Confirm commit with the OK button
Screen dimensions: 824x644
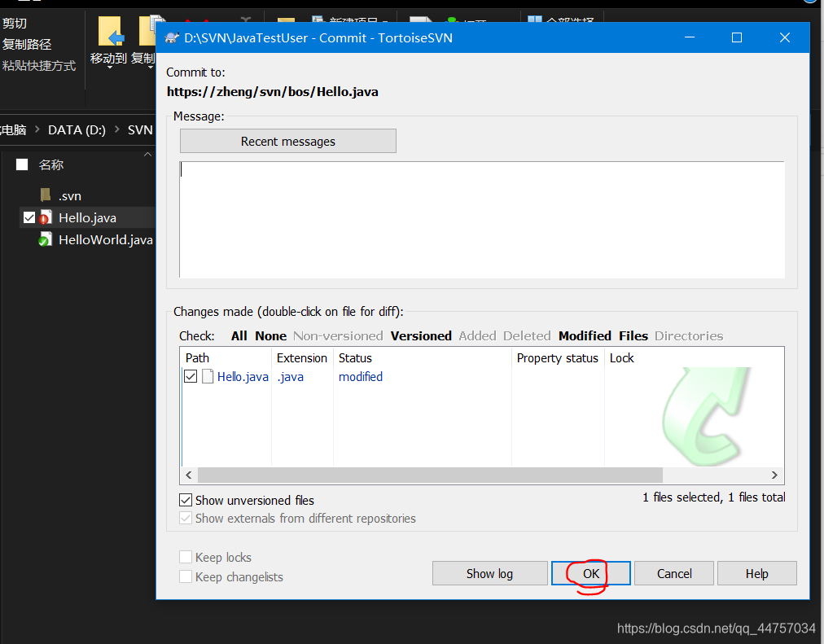[x=590, y=574]
